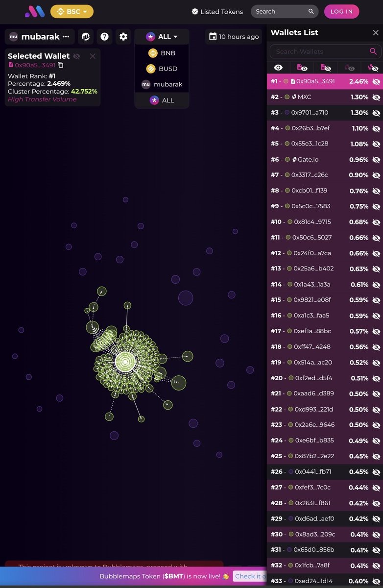The width and height of the screenshot is (383, 588).
Task: Click the exchange icon beside Gate.io
Action: 294,159
